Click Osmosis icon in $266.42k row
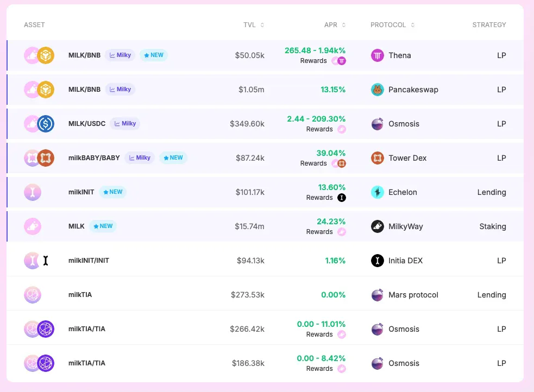534x392 pixels. click(x=378, y=329)
